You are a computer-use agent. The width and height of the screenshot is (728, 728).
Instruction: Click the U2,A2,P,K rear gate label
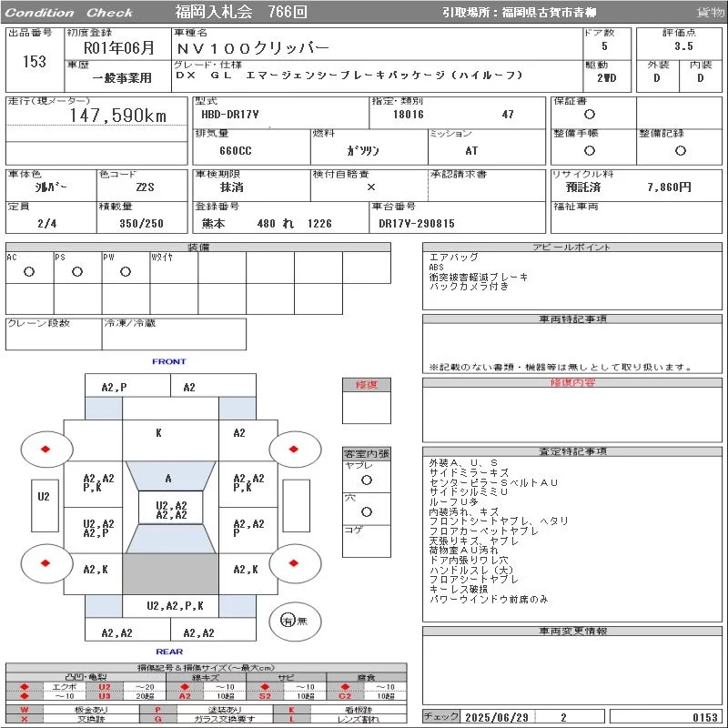tap(175, 605)
